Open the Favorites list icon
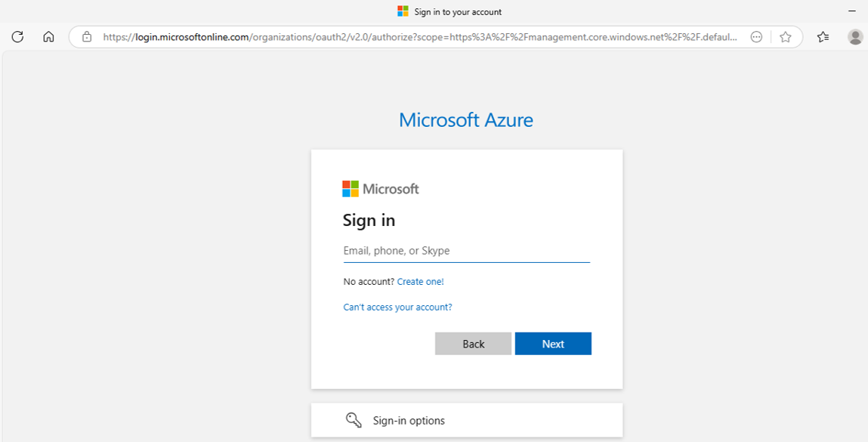Screen dimensions: 868x442 [823, 36]
